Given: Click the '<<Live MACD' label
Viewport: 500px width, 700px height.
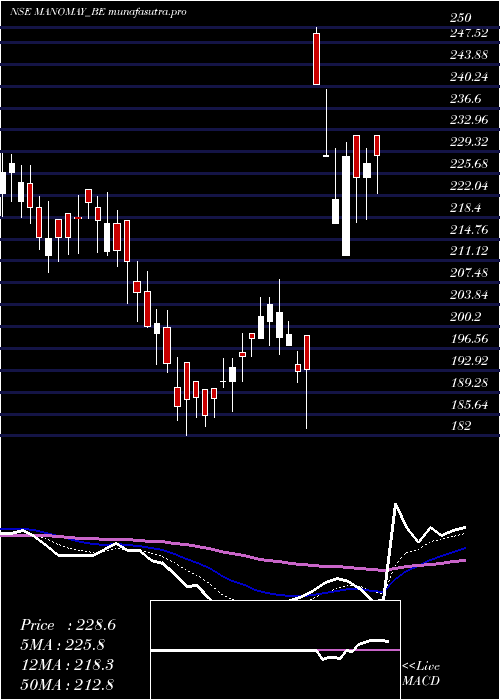Looking at the screenshot, I should [421, 674].
